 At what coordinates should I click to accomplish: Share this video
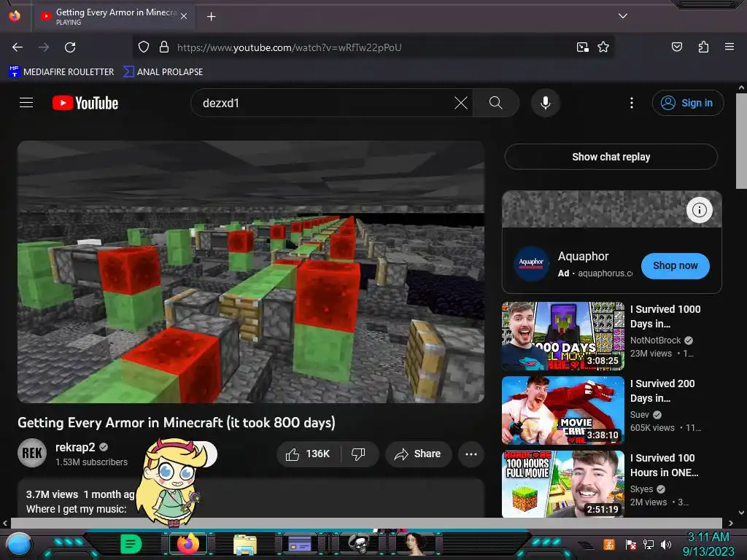point(418,454)
